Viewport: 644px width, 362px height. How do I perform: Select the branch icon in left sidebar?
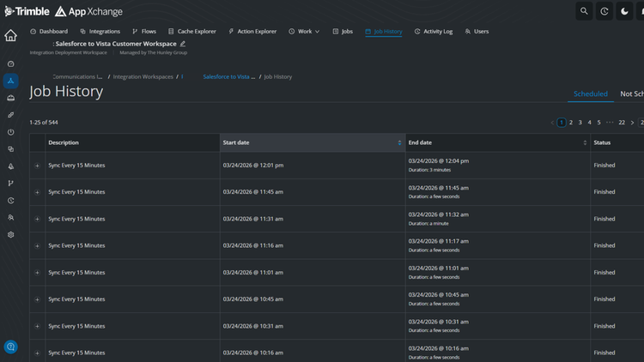click(x=10, y=184)
